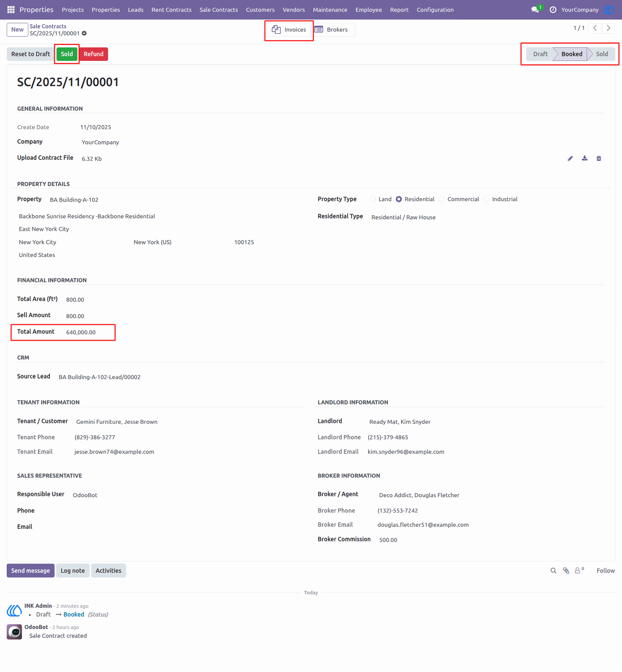Click Log note button
622x672 pixels.
(73, 570)
